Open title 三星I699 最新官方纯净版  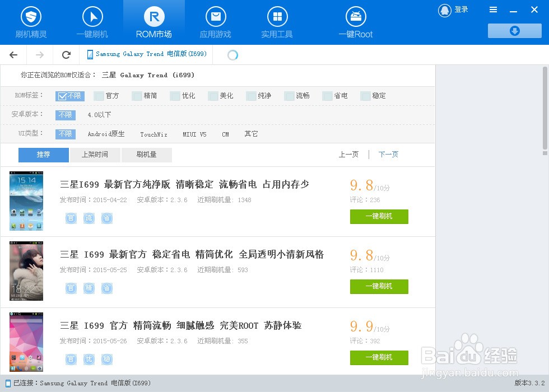(184, 184)
